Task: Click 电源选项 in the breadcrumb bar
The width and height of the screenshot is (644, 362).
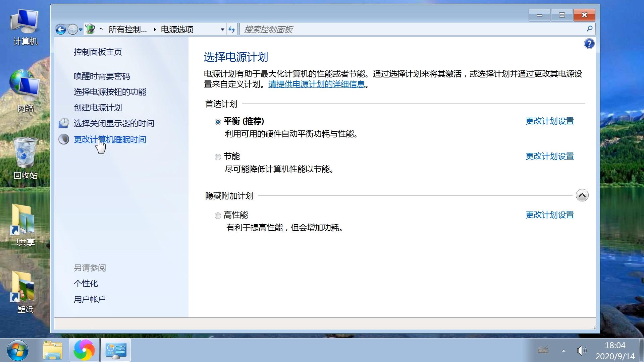Action: coord(177,29)
